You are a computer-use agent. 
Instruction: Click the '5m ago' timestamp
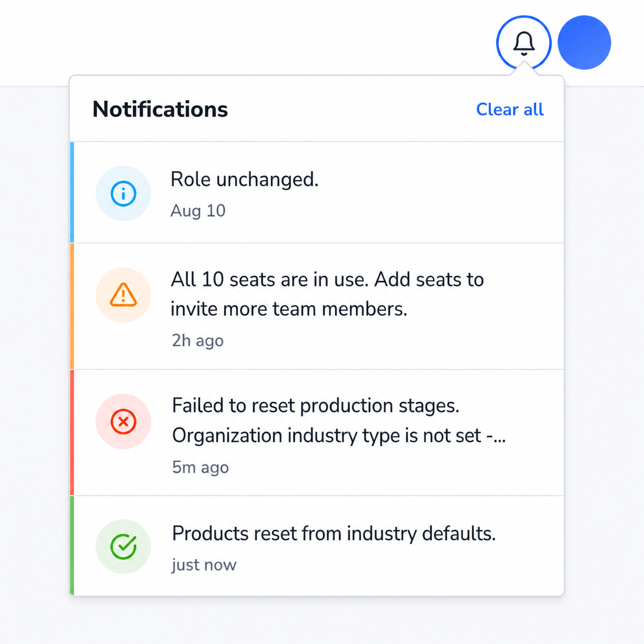coord(200,467)
